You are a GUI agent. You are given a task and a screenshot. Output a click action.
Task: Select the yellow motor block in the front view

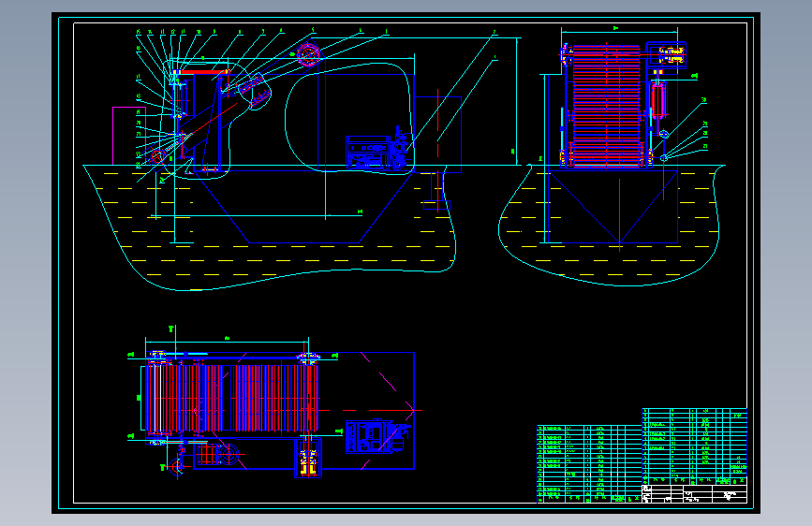(672, 54)
